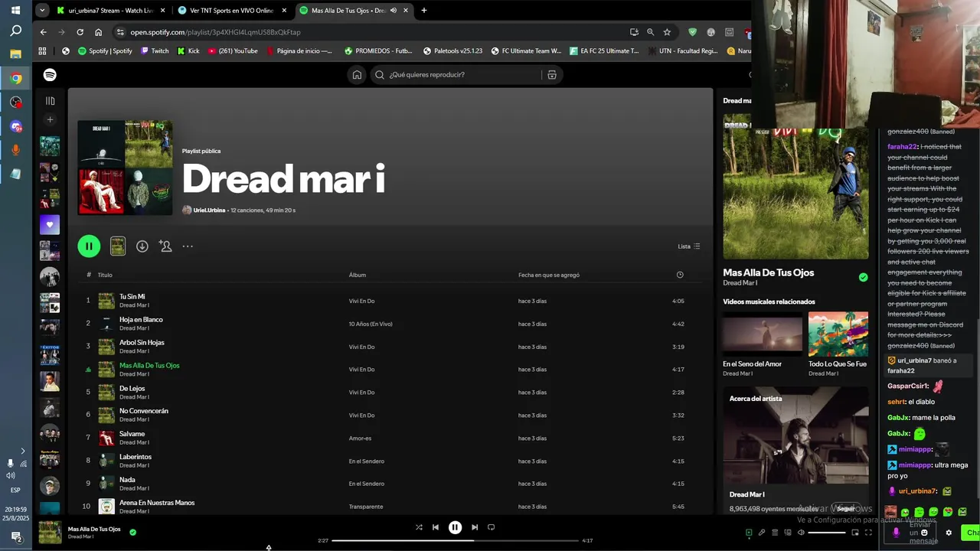This screenshot has height=551, width=980.
Task: Expand Your Library sidebar icon
Action: click(x=50, y=101)
